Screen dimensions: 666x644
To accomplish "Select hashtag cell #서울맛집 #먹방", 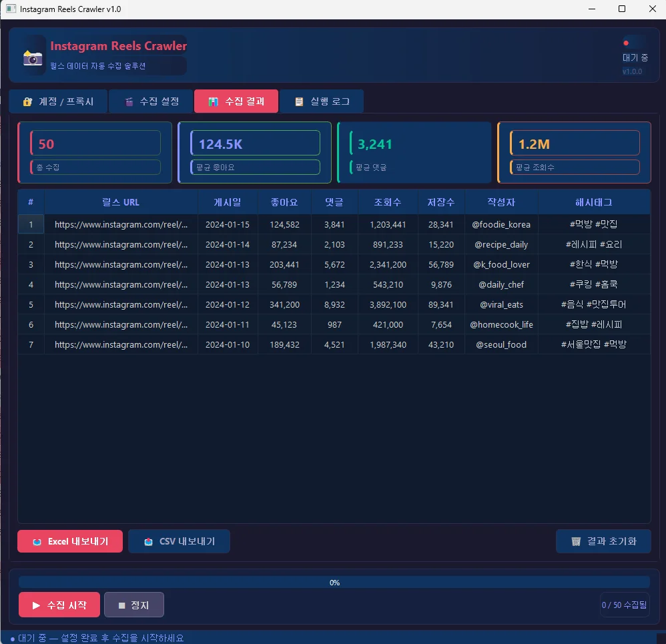I will [594, 344].
